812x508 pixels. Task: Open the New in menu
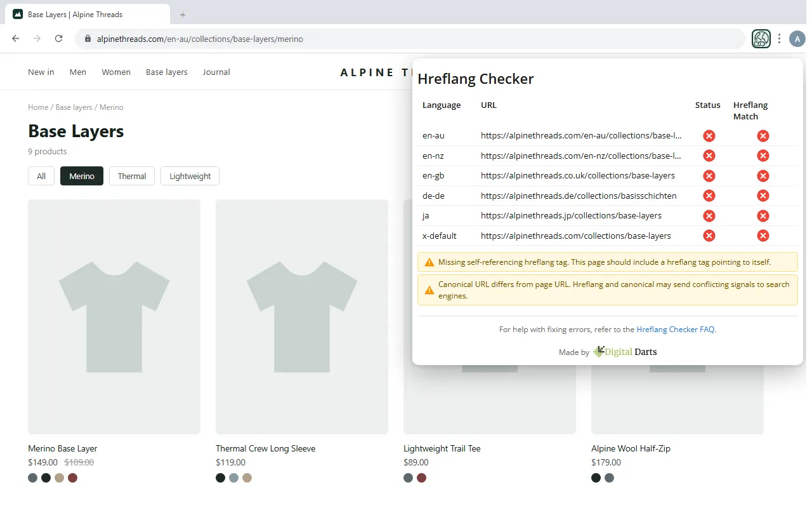point(41,72)
